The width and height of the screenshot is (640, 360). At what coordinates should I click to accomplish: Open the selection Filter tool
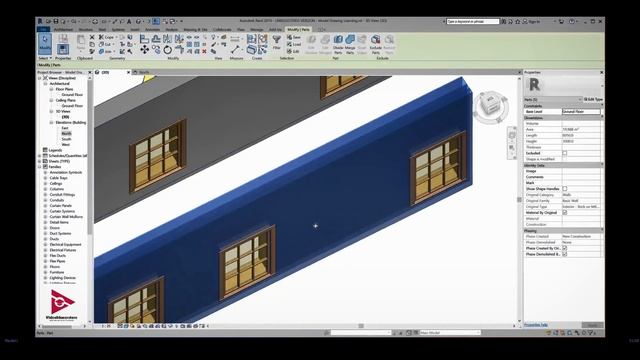[x=276, y=42]
